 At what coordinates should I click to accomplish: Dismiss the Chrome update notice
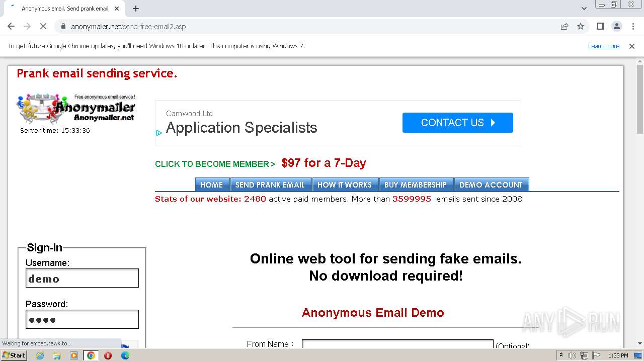pyautogui.click(x=632, y=46)
